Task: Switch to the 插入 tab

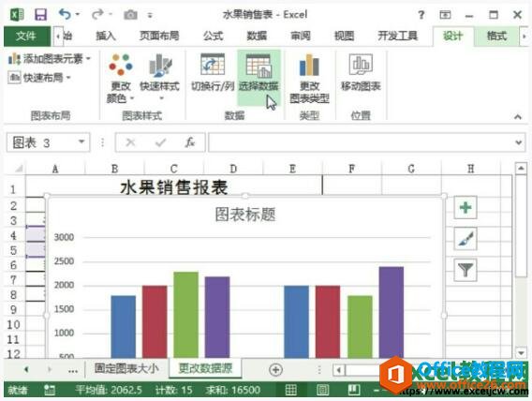Action: point(106,36)
